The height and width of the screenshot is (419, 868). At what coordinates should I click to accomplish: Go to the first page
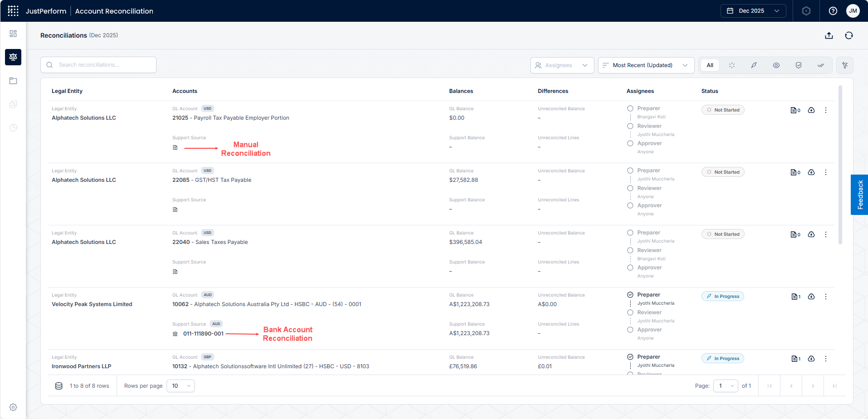770,386
